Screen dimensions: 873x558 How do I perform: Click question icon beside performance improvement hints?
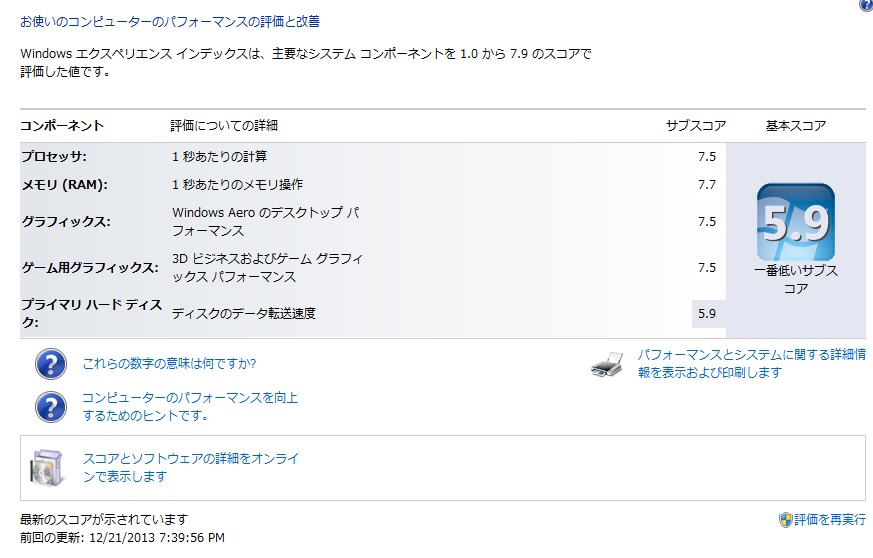(50, 406)
